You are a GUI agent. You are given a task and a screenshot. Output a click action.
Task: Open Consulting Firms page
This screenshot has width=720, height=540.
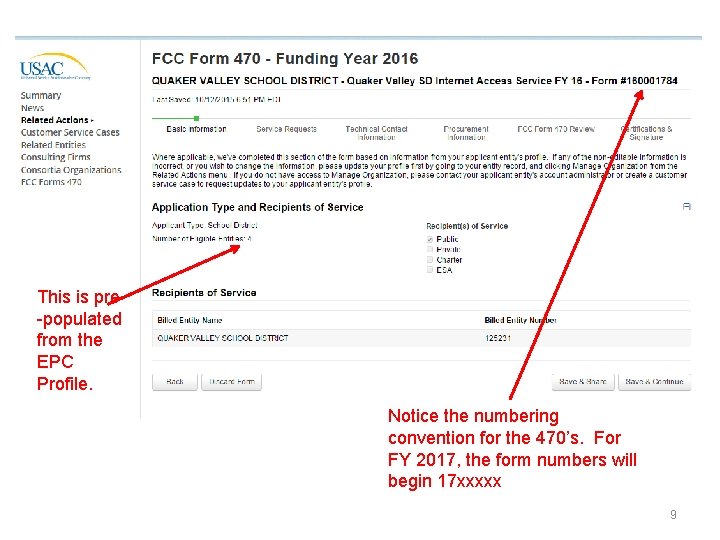click(56, 157)
